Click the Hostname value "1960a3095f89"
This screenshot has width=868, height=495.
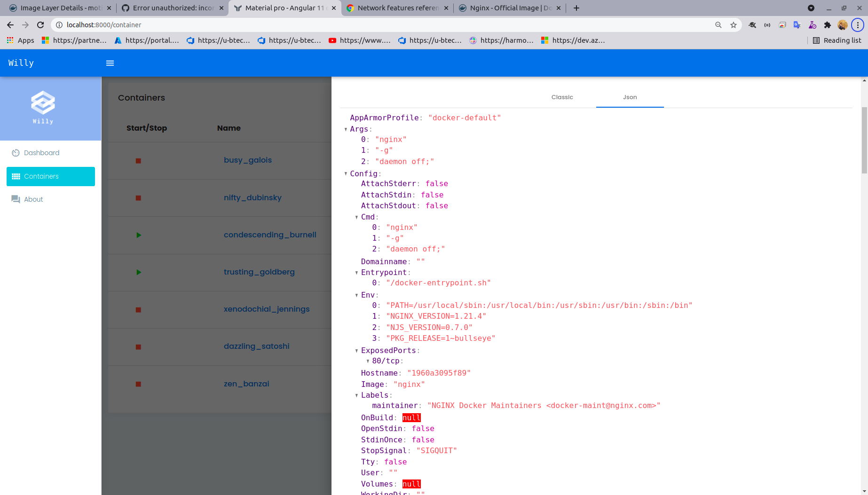[439, 373]
